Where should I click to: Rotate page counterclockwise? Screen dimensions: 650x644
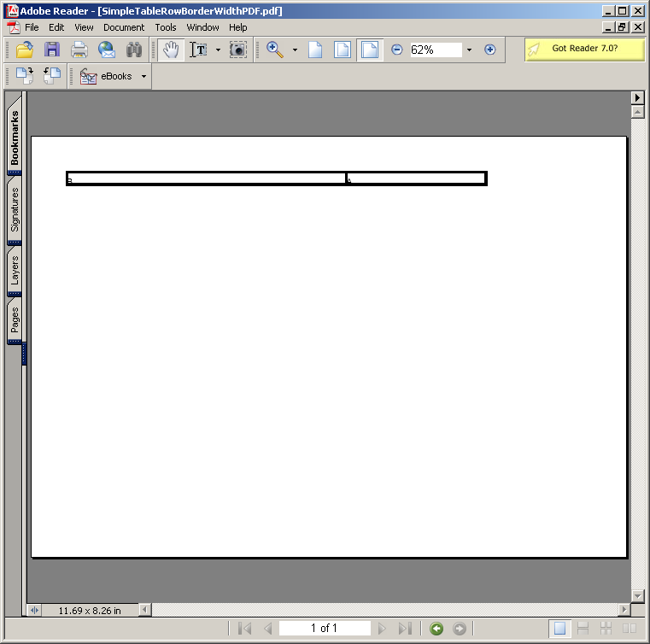(x=52, y=76)
